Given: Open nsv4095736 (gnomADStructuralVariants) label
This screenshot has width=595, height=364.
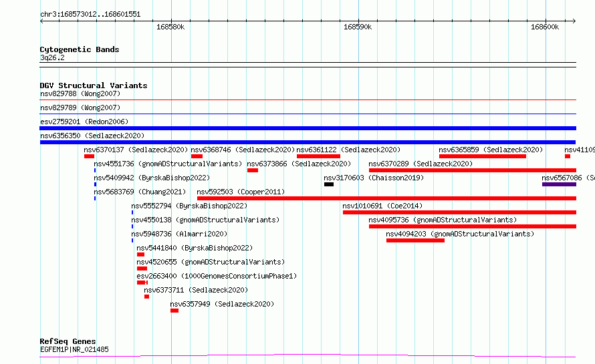Looking at the screenshot, I should coord(443,220).
